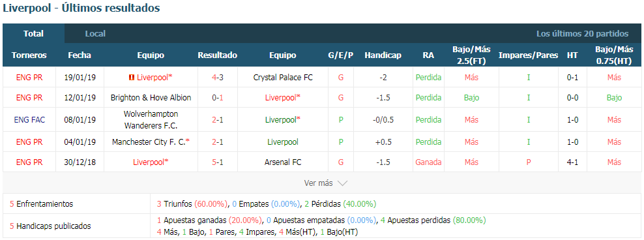
Task: Click the 4-3 match result score
Action: 218,77
